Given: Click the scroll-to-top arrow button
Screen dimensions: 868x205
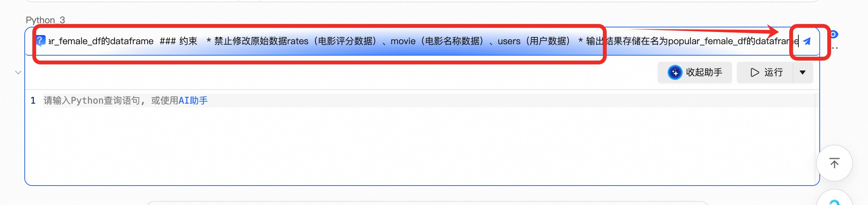Looking at the screenshot, I should 834,163.
